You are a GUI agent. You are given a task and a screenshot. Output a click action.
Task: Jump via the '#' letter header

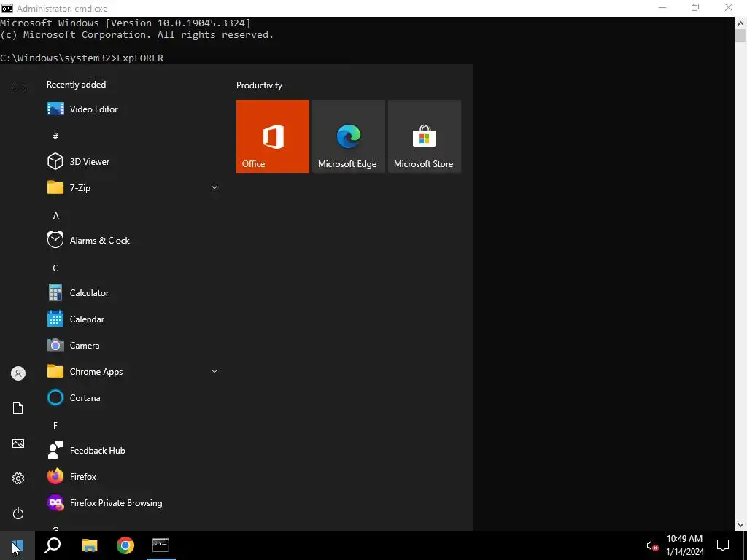point(55,136)
